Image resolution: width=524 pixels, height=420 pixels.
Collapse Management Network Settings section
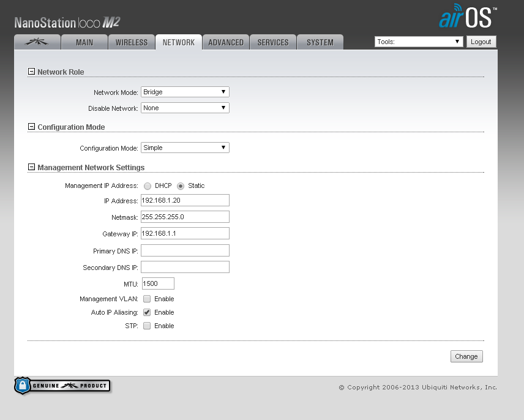point(31,167)
